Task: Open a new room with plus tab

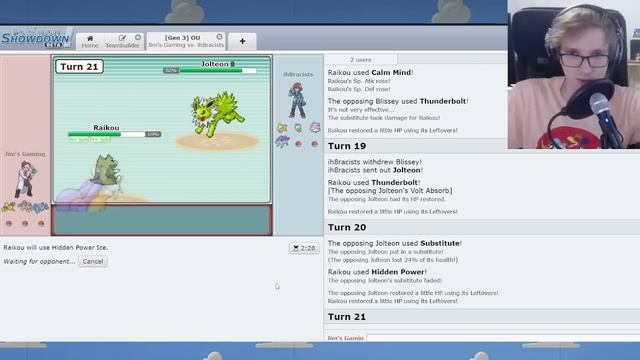Action: [242, 41]
